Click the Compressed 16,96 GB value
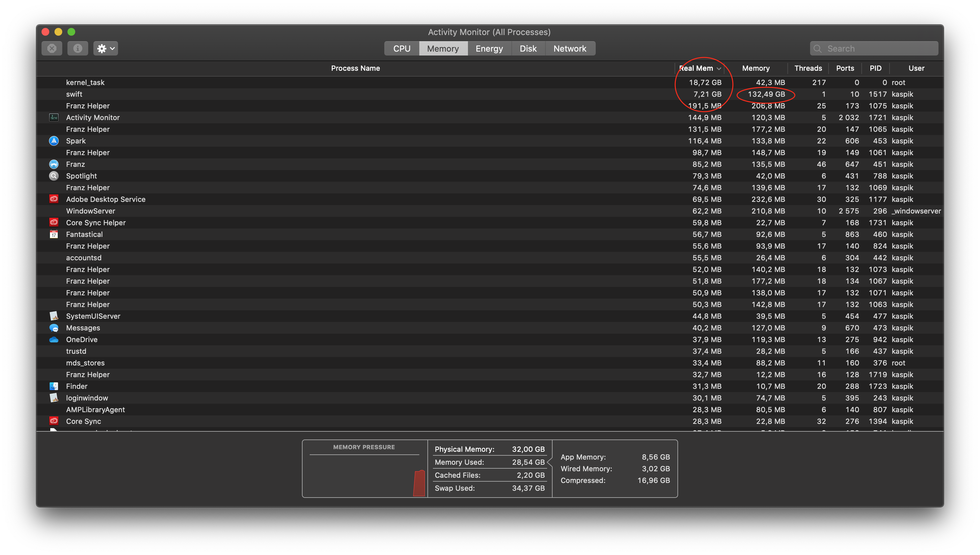 pos(653,480)
